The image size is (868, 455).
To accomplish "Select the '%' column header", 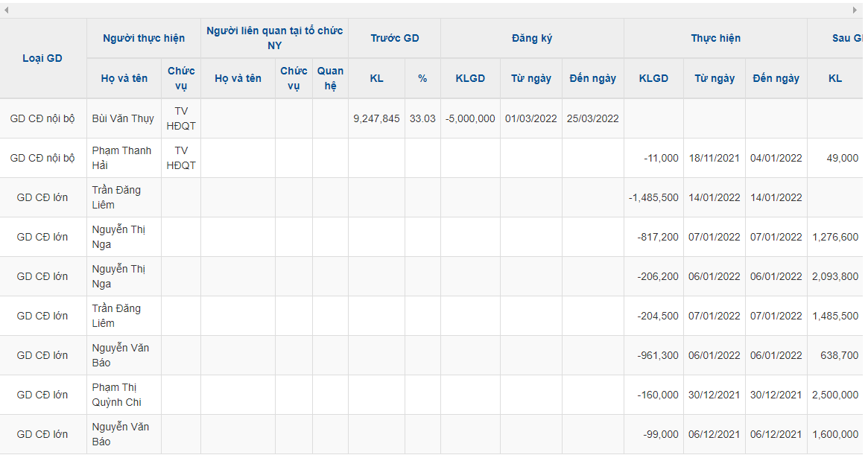I will 422,78.
